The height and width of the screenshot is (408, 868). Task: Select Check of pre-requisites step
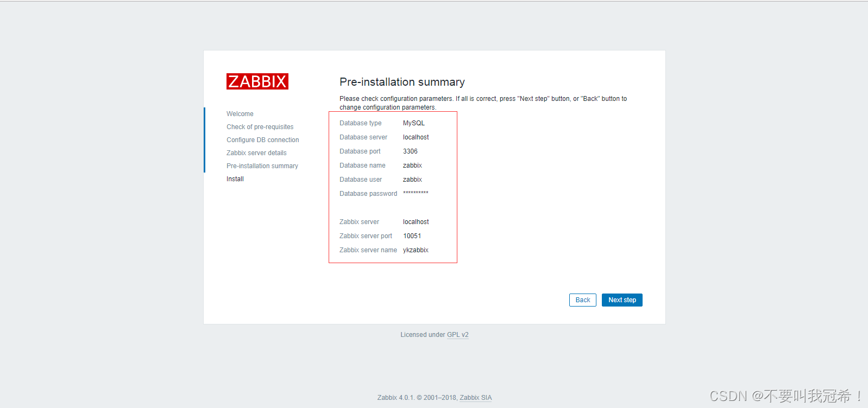260,127
